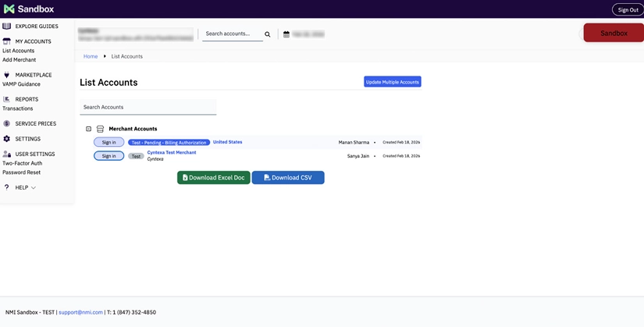
Task: Click the Sandbox logo icon
Action: 9,9
